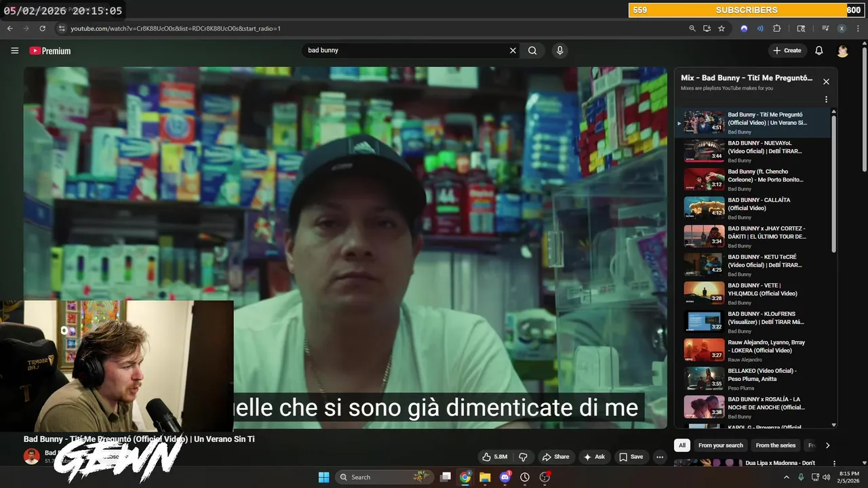This screenshot has height=488, width=868.
Task: Click the browser address bar URL
Action: [176, 28]
